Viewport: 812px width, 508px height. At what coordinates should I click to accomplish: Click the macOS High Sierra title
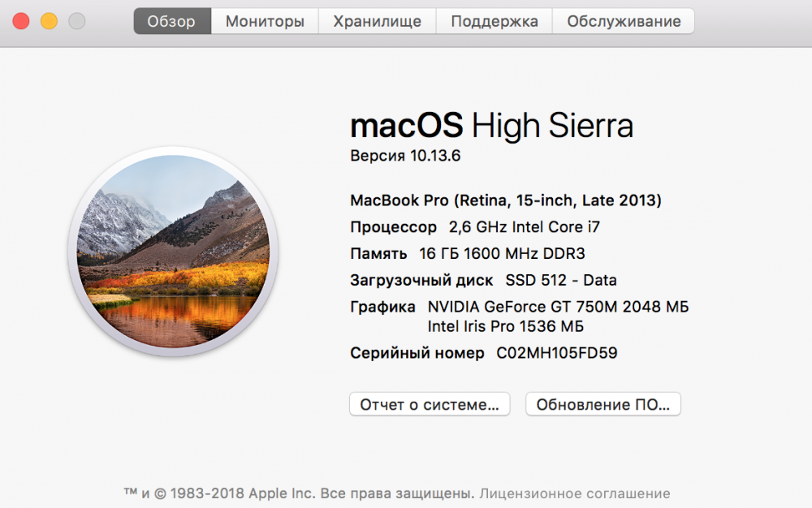491,126
